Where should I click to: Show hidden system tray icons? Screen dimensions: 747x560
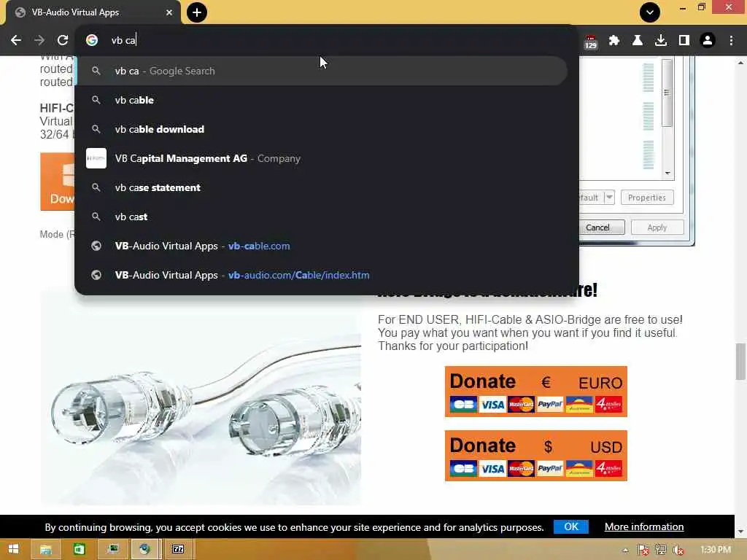click(625, 550)
